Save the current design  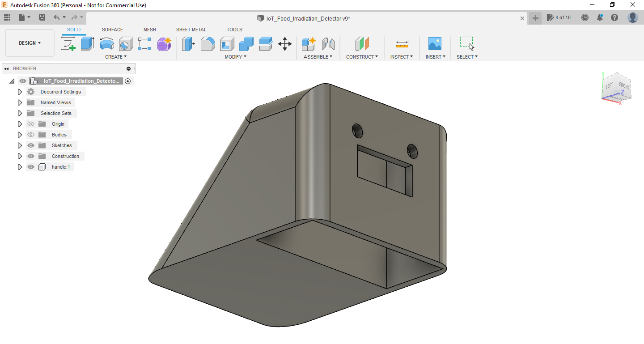point(42,17)
